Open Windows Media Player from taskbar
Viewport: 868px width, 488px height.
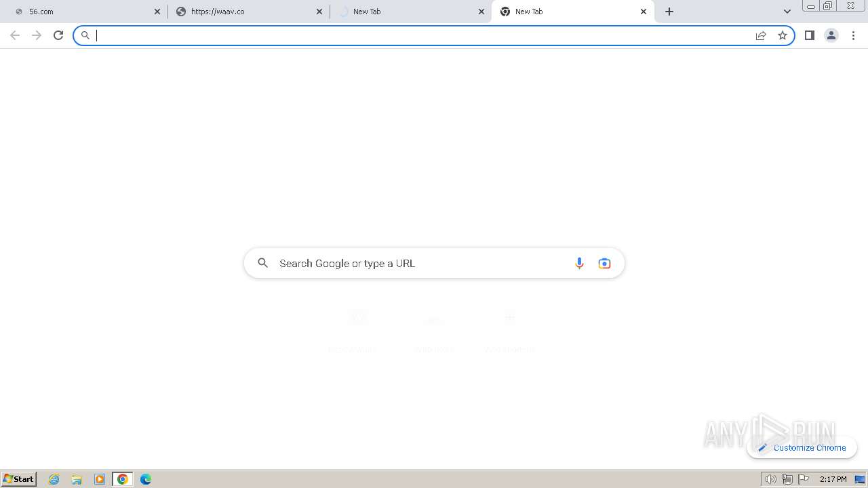click(100, 479)
